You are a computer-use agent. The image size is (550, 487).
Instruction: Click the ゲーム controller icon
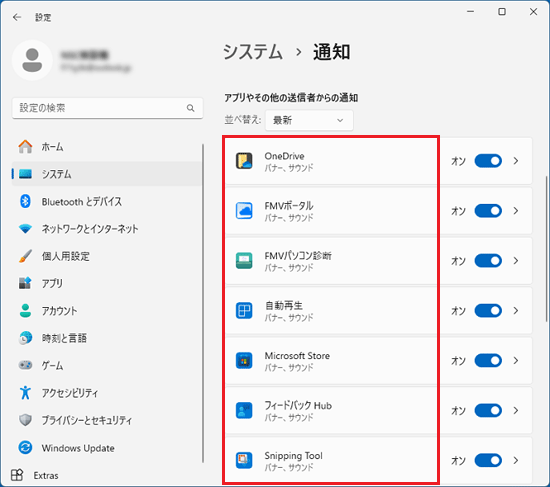pyautogui.click(x=25, y=365)
